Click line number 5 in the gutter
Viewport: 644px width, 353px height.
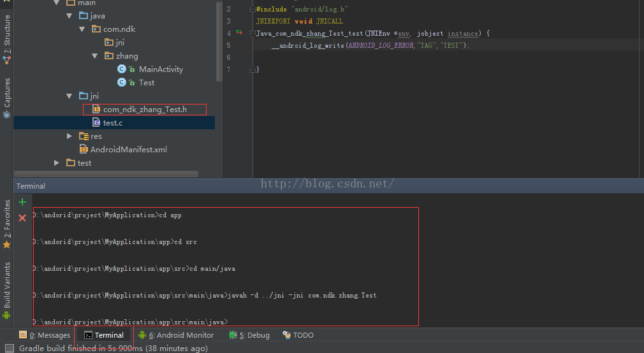point(228,45)
